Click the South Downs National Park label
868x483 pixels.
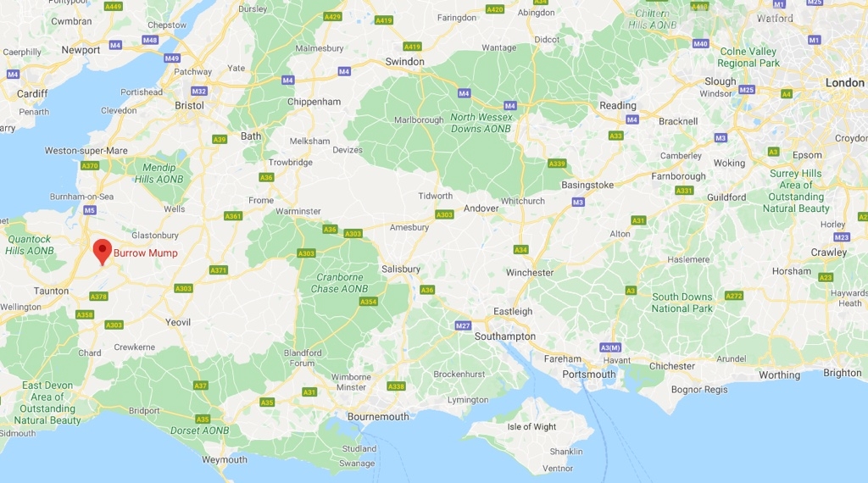pos(682,303)
